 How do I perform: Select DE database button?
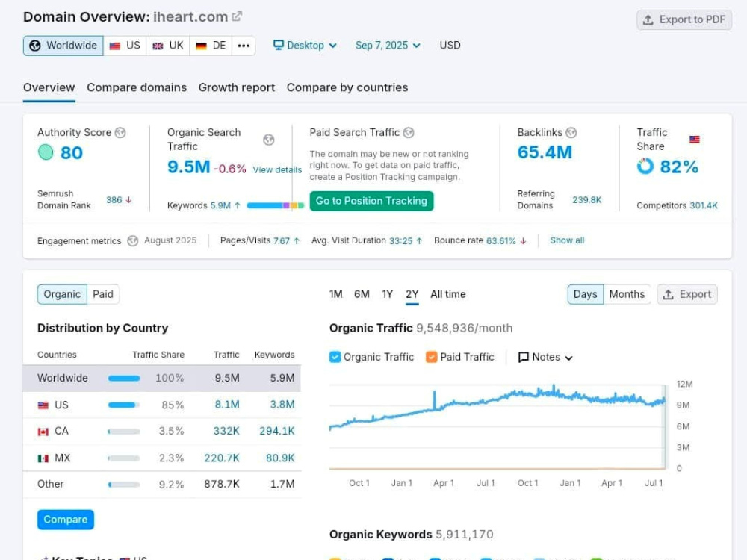click(211, 46)
